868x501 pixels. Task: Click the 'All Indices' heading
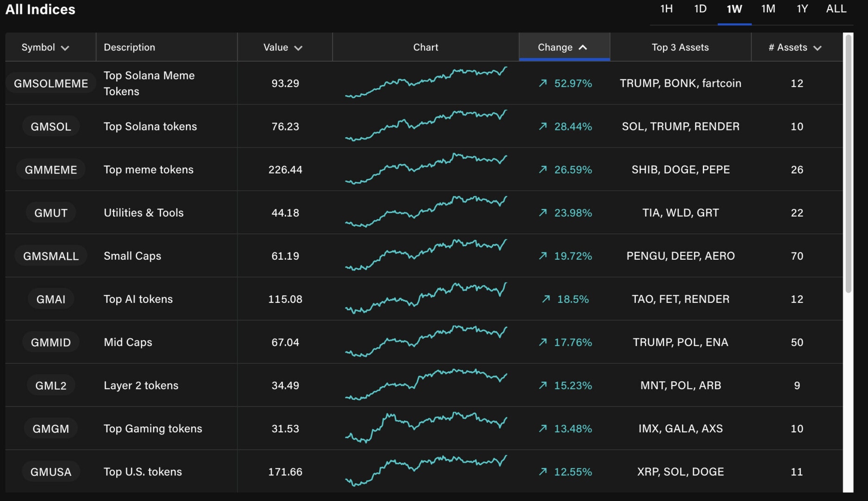tap(40, 9)
